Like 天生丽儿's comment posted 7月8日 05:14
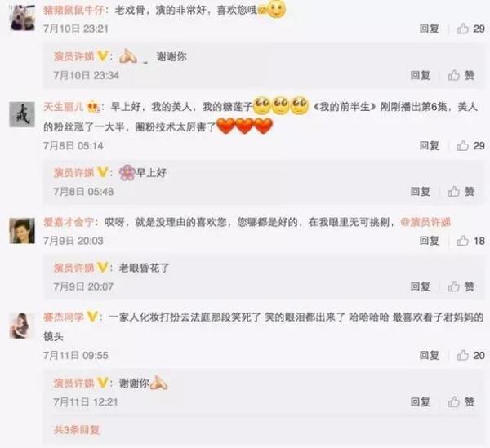 470,146
